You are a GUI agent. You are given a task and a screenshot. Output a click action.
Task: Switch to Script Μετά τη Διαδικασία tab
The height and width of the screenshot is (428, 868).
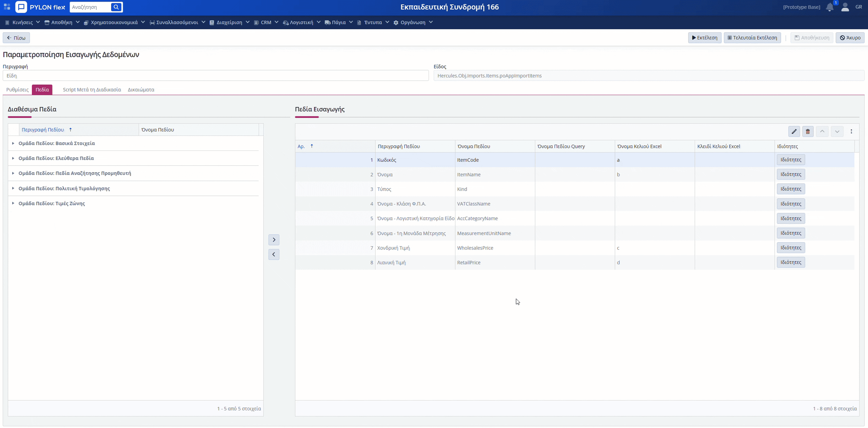click(92, 89)
